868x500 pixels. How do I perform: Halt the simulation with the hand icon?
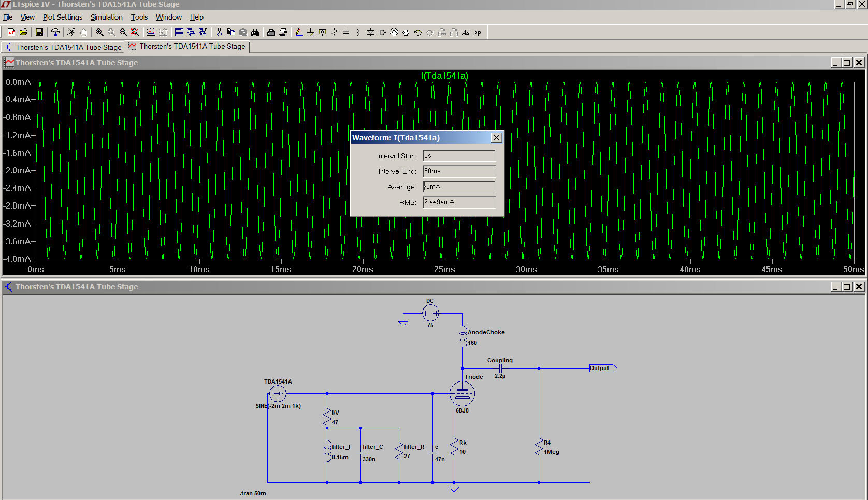click(83, 32)
